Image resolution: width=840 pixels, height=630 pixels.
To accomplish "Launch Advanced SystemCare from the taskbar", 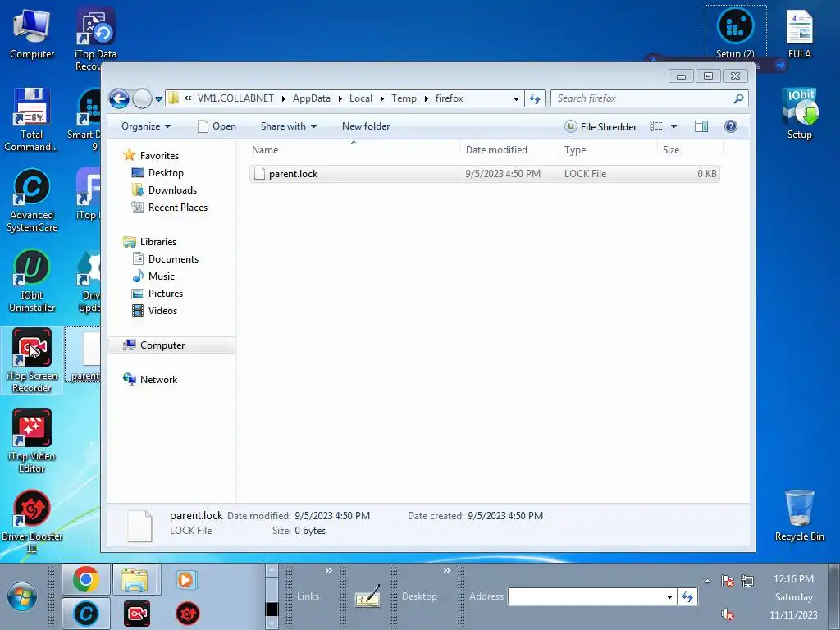I will point(86,614).
